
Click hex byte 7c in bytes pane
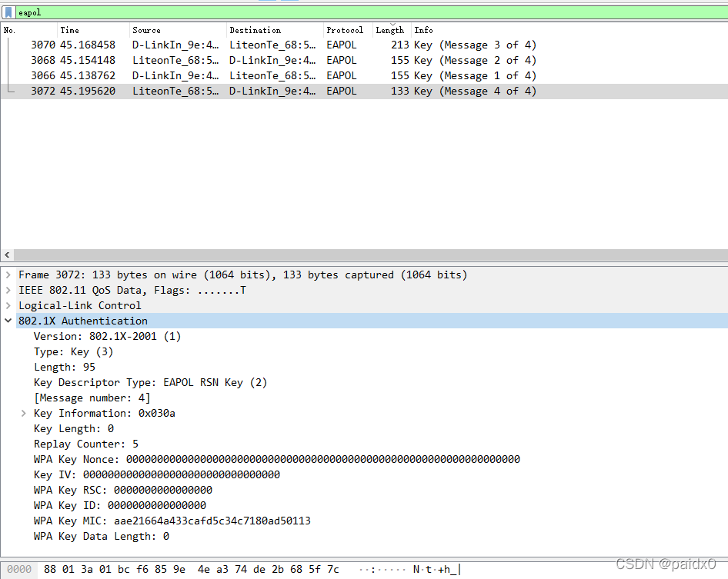333,569
